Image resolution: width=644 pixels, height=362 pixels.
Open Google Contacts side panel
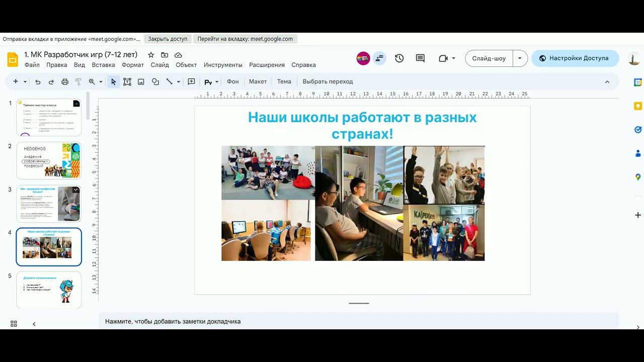coord(638,153)
